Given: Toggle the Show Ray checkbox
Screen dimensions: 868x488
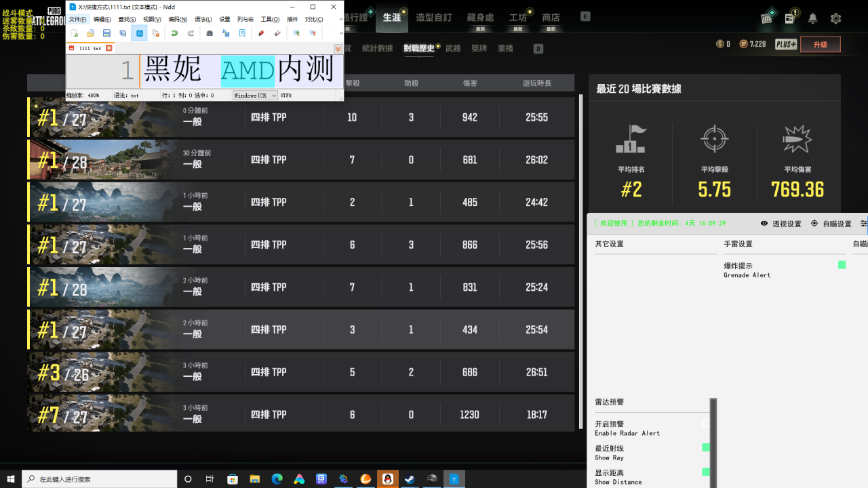Looking at the screenshot, I should (706, 447).
